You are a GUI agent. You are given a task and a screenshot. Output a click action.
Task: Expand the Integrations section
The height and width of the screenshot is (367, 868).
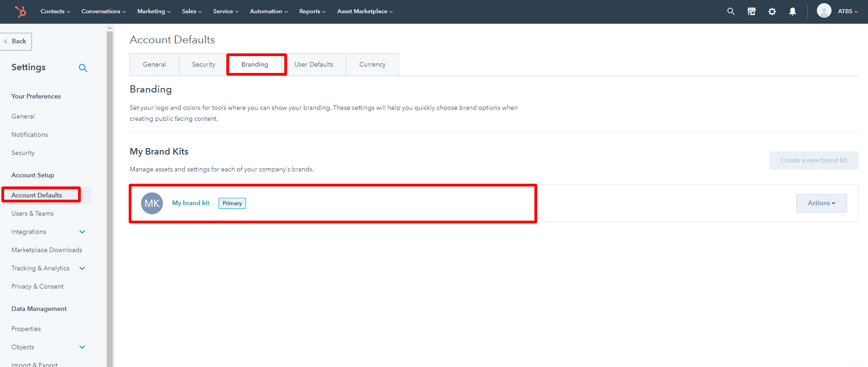82,232
